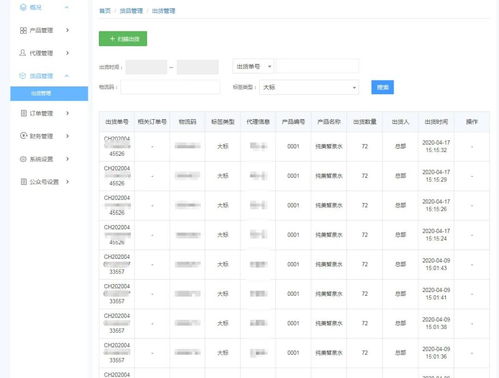The height and width of the screenshot is (378, 499).
Task: Click the 货品管理 breadcrumb link
Action: 131,11
